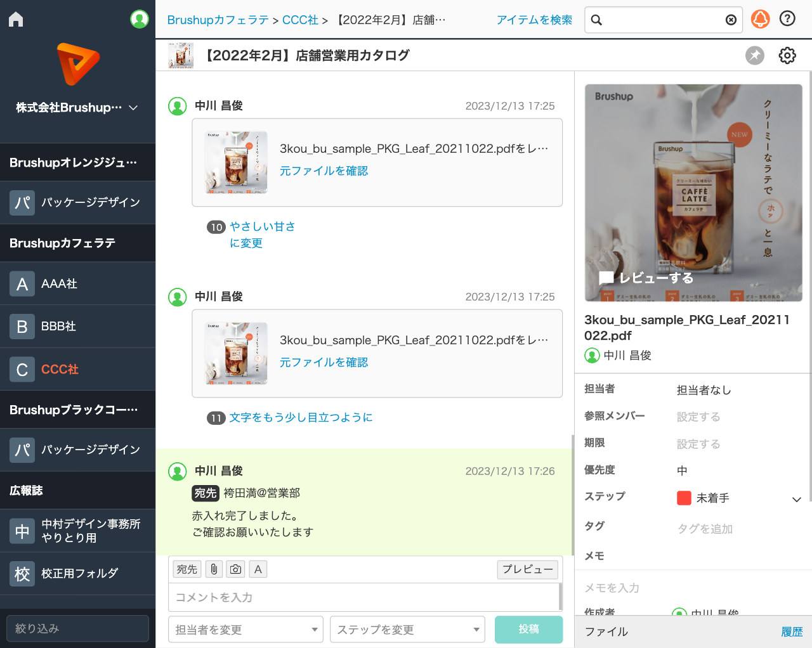Select the Brushupオレンジジュース project header
Screen dimensions: 812x648
(77, 162)
